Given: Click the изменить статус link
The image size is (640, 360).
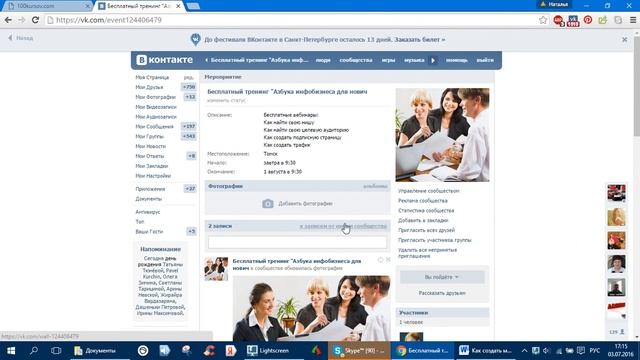Looking at the screenshot, I should click(226, 100).
